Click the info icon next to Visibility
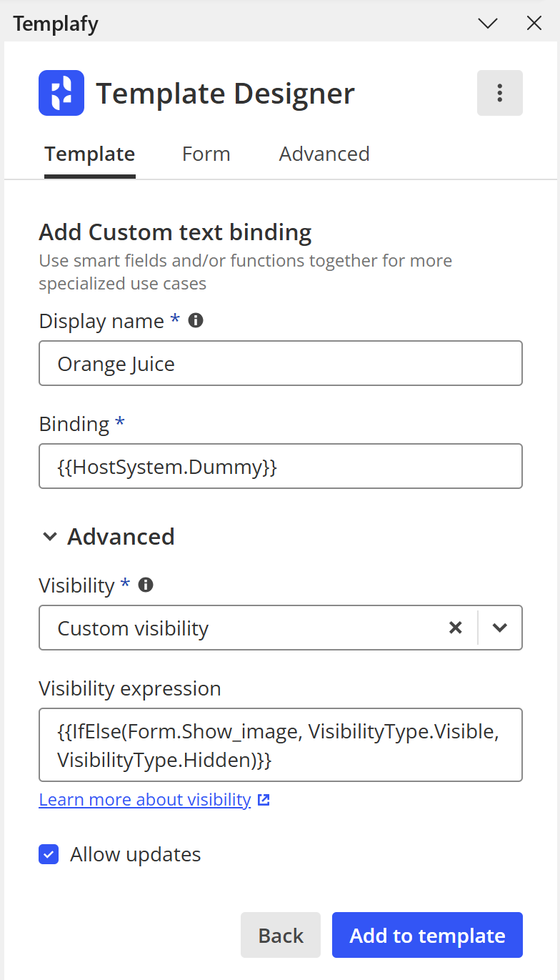The height and width of the screenshot is (980, 560). (145, 585)
